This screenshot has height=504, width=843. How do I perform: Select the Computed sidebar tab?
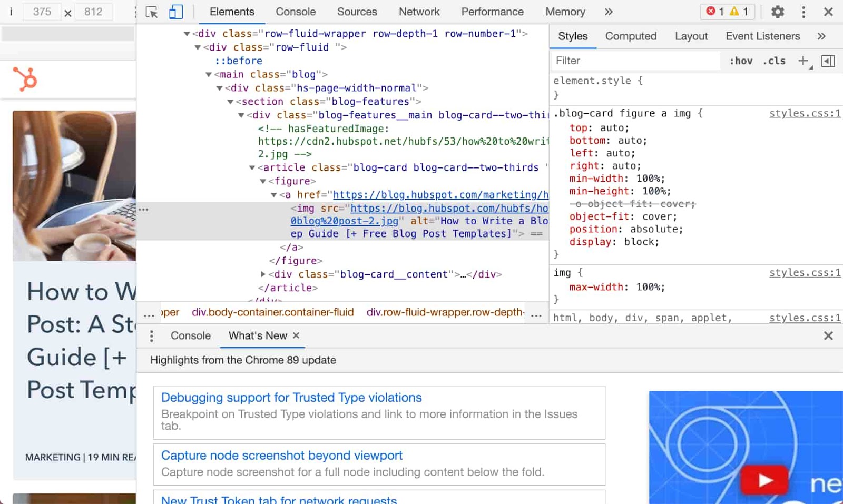pos(631,36)
